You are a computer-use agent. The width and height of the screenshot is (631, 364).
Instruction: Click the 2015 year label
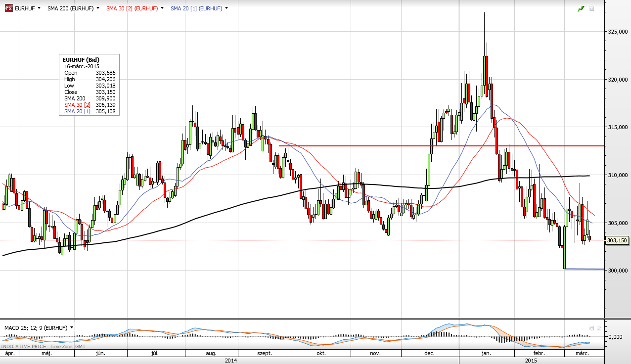[x=531, y=361]
